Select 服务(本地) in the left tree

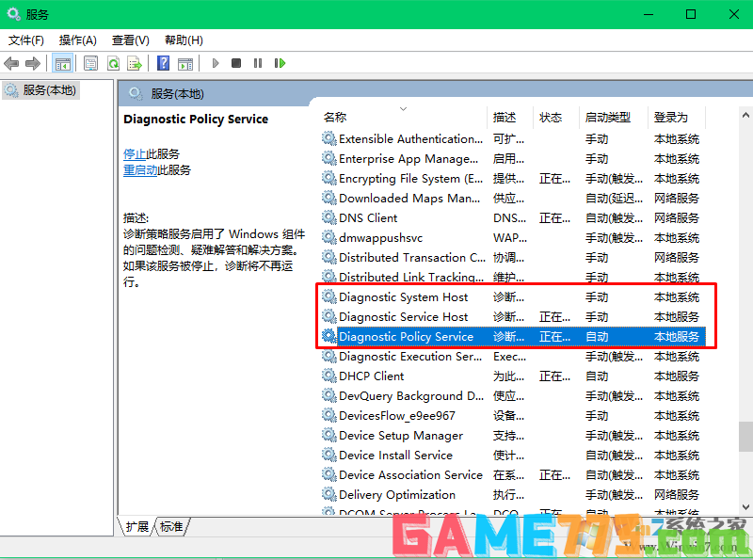click(x=40, y=90)
